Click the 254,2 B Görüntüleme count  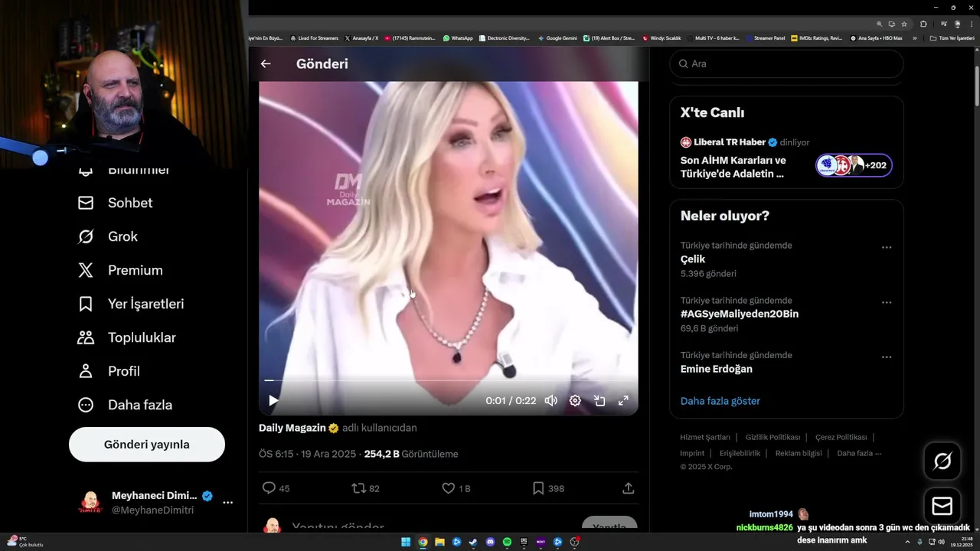(x=411, y=454)
